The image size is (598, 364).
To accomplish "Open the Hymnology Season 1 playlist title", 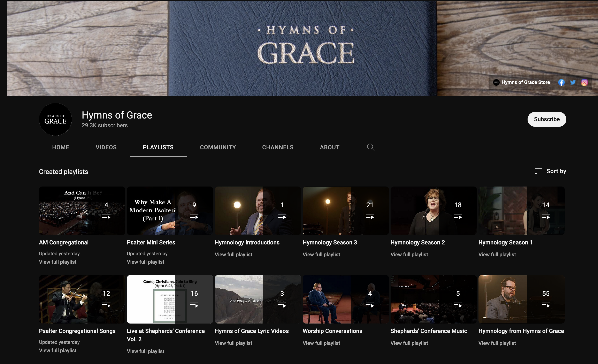I will [x=505, y=242].
